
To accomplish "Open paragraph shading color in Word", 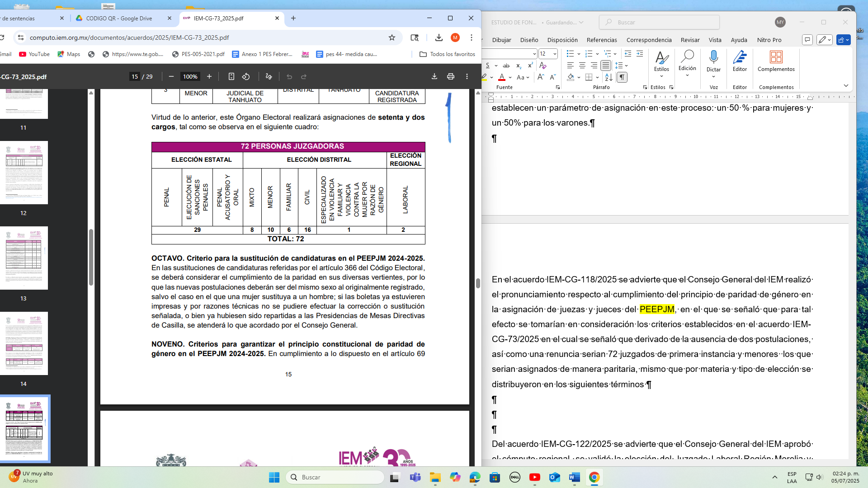I will [x=571, y=77].
